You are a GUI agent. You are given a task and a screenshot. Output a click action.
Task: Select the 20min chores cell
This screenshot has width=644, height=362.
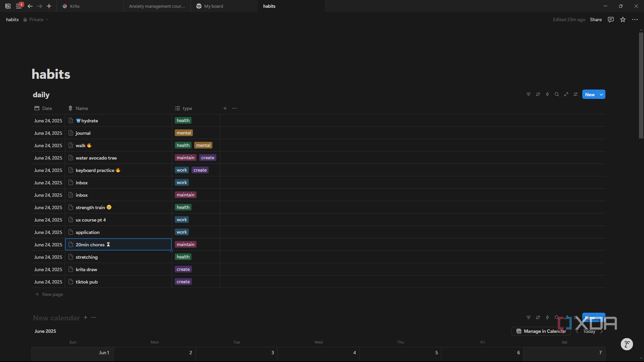pyautogui.click(x=118, y=244)
